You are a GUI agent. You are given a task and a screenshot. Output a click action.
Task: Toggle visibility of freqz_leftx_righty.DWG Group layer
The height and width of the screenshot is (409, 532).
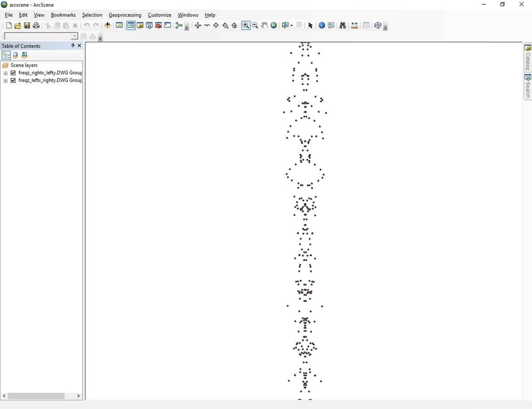tap(13, 81)
